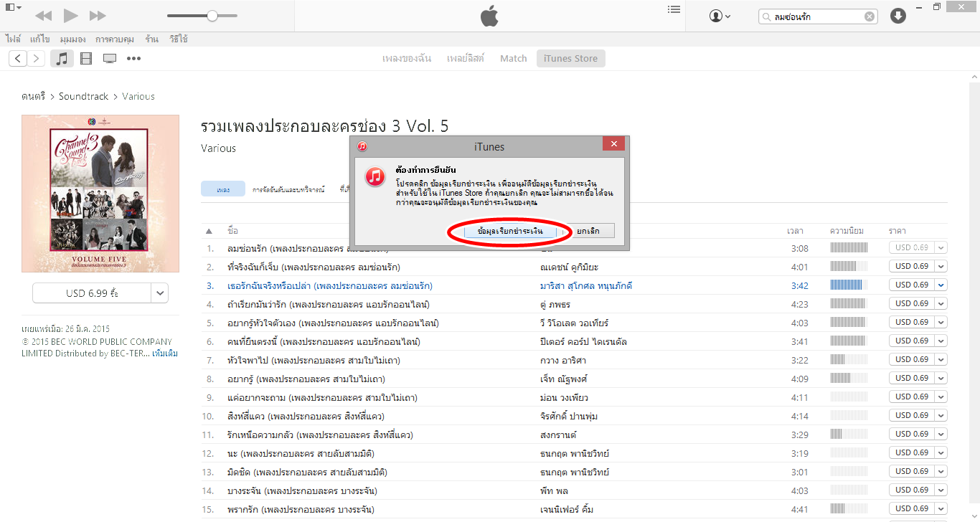Open the track 6 price dropdown arrow
This screenshot has height=522, width=980.
tap(941, 341)
